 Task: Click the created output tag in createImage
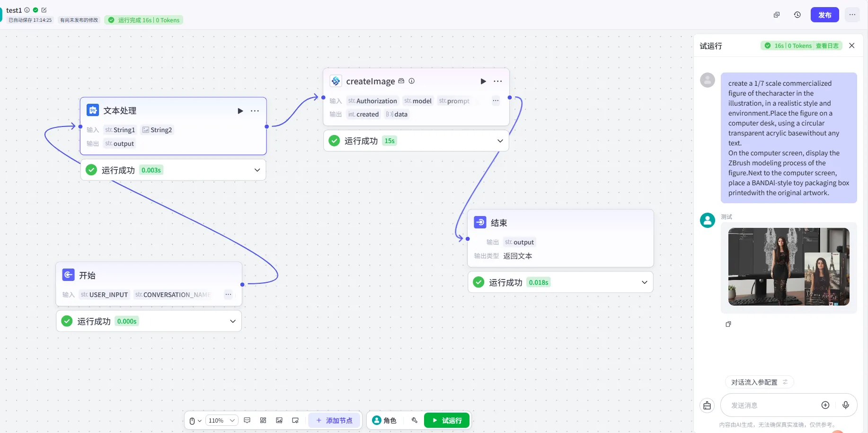coord(363,114)
